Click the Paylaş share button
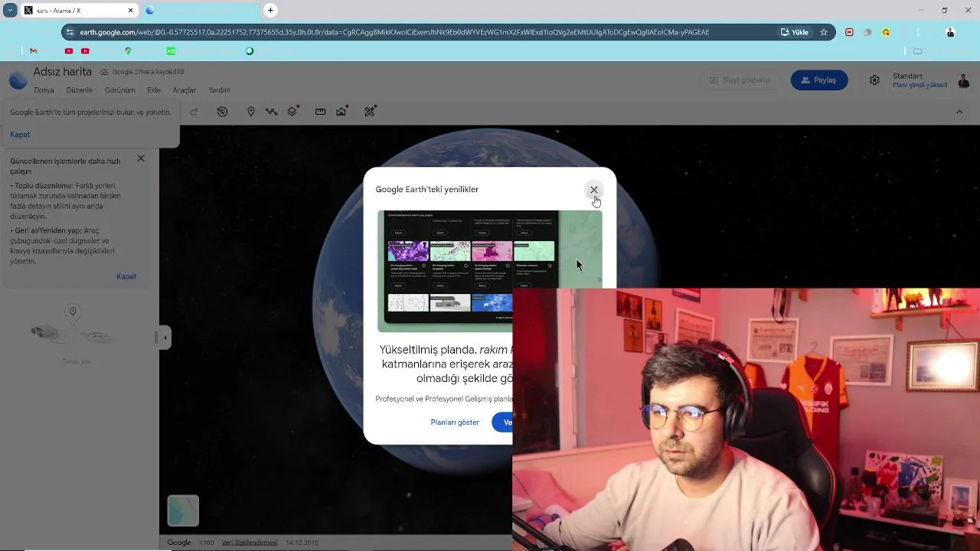This screenshot has width=980, height=551. [x=819, y=80]
